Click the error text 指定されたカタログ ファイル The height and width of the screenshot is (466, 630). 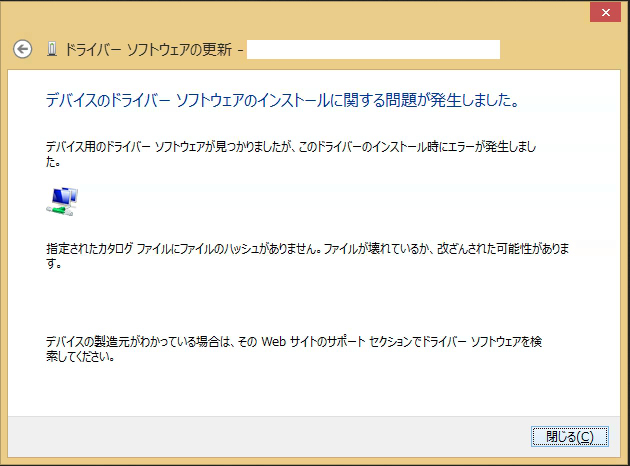[x=307, y=256]
